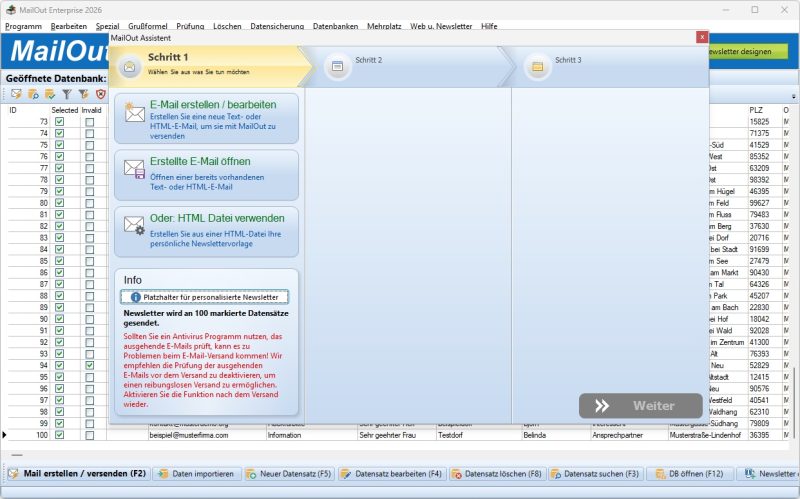
Task: Select the Schritt 1 wizard step
Action: 207,66
